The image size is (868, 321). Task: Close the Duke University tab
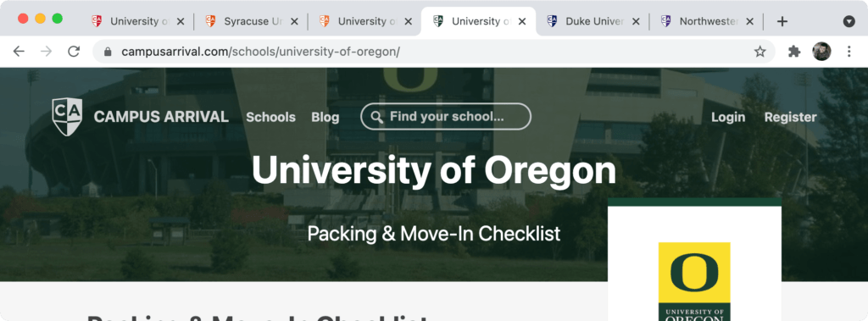[636, 21]
